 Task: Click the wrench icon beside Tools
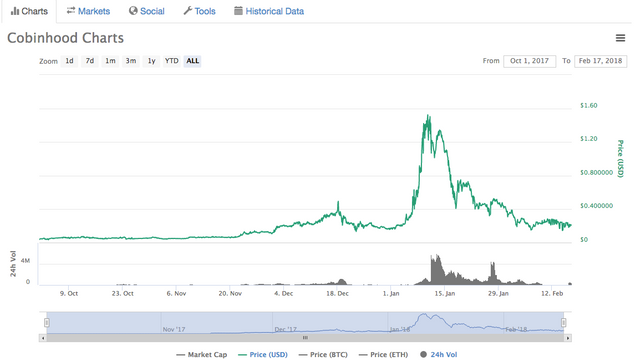click(x=188, y=11)
